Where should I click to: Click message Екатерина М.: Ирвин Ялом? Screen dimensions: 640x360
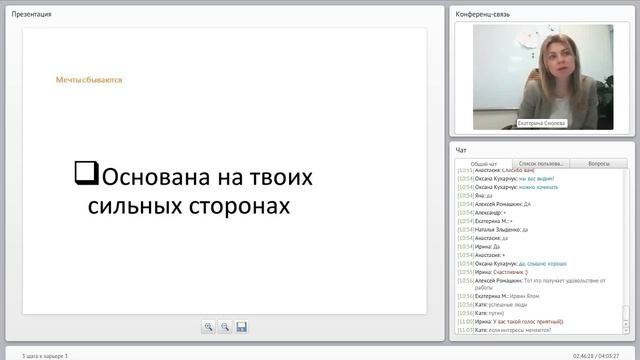point(498,296)
